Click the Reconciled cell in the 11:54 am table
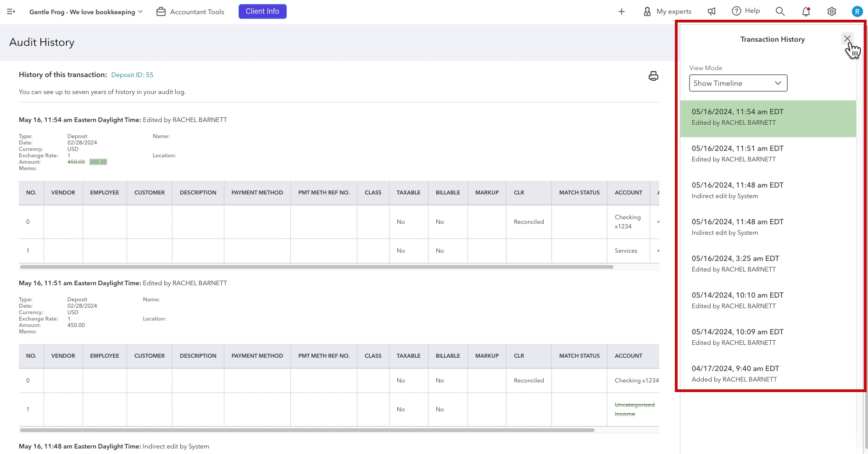868x454 pixels. pyautogui.click(x=529, y=222)
